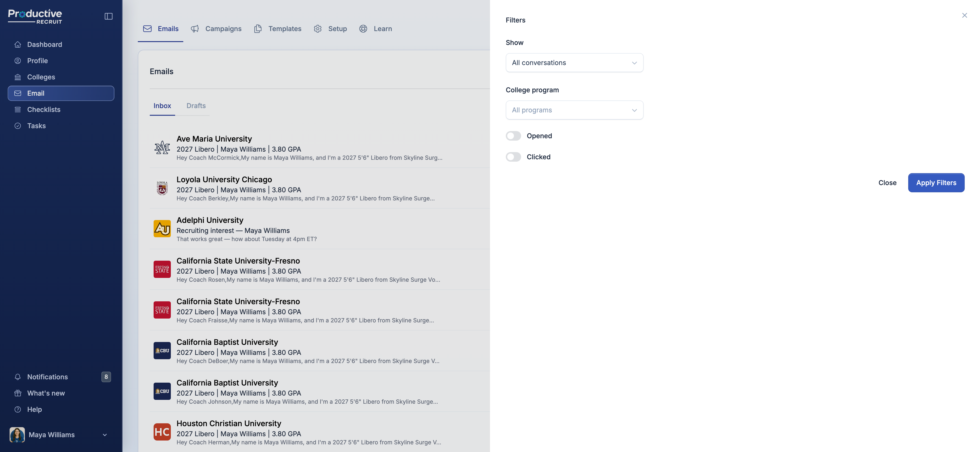Click Help in sidebar
This screenshot has height=452, width=980.
tap(61, 409)
